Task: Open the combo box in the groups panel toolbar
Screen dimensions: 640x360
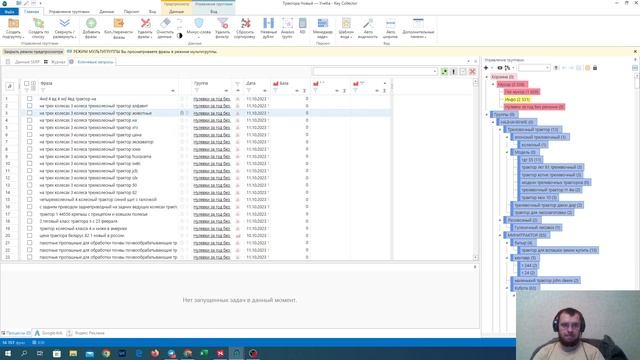Action: point(534,68)
